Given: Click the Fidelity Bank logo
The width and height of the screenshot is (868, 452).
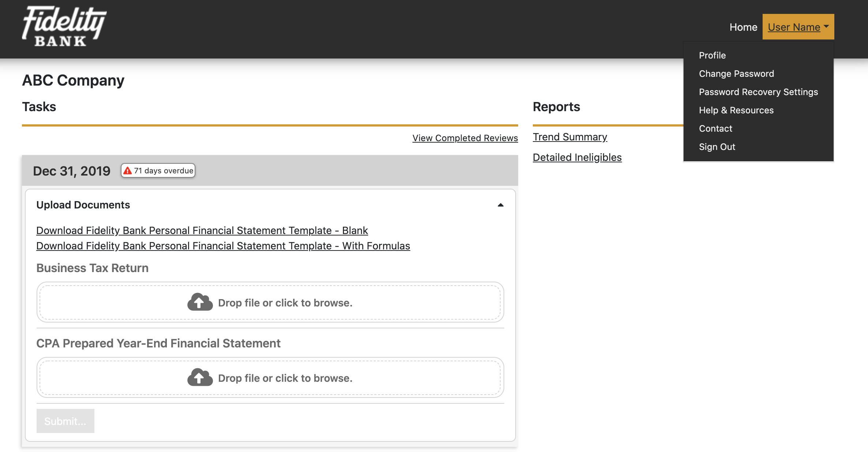Looking at the screenshot, I should click(64, 26).
